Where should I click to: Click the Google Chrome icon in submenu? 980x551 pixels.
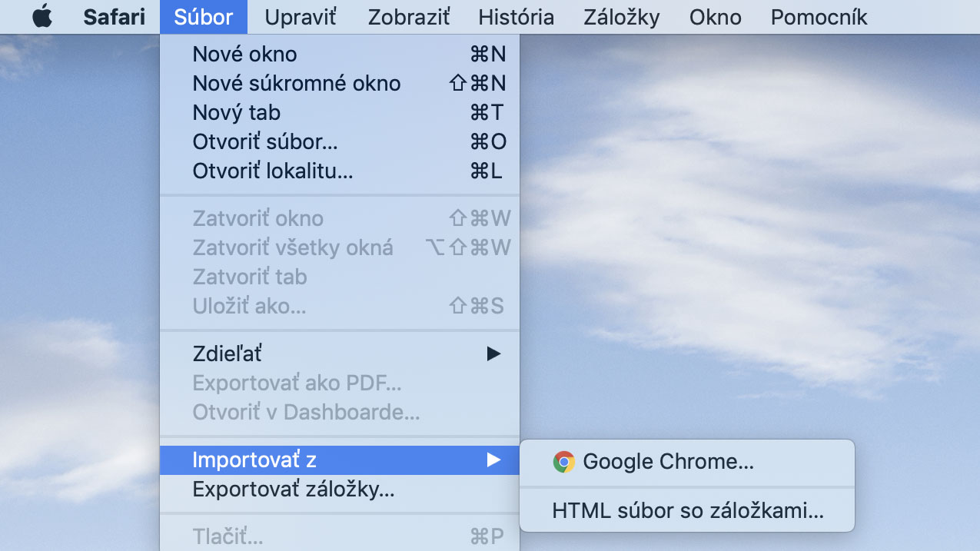(x=564, y=462)
